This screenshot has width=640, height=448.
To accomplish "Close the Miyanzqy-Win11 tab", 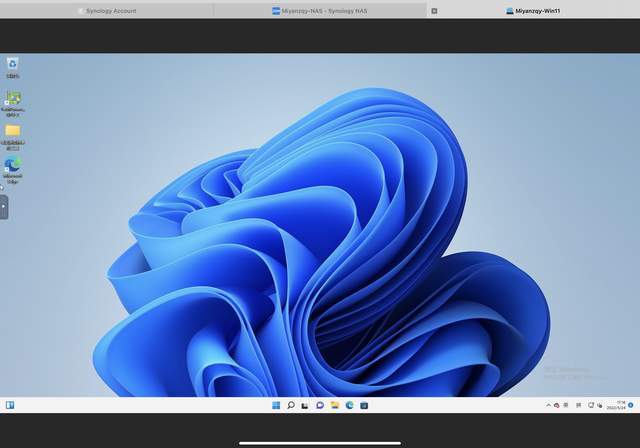I will point(434,11).
